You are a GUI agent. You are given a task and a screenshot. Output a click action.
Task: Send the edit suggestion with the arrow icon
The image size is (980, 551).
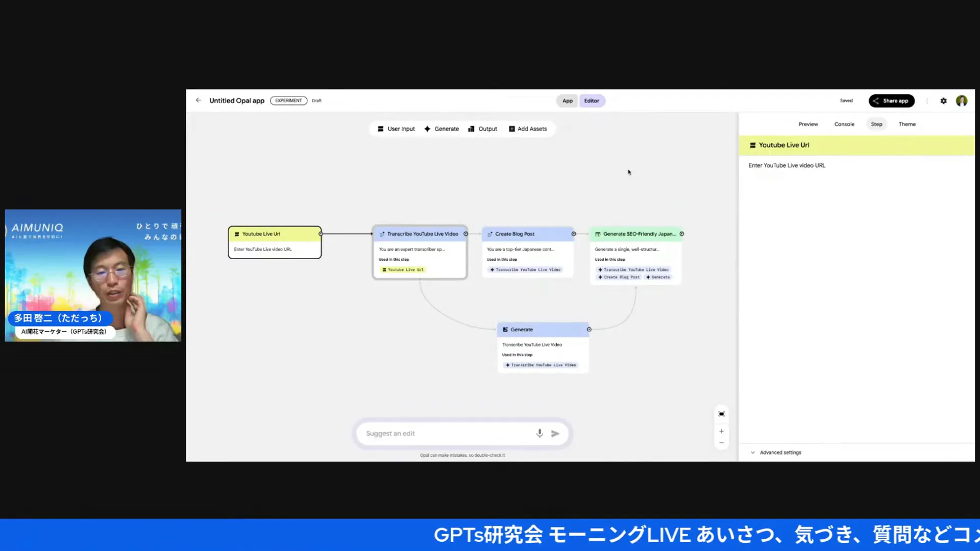pyautogui.click(x=555, y=434)
